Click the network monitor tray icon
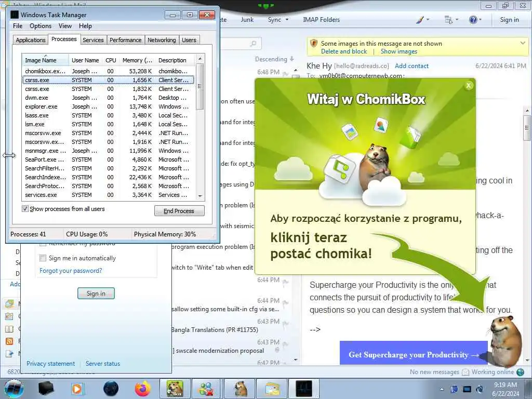 pyautogui.click(x=467, y=389)
